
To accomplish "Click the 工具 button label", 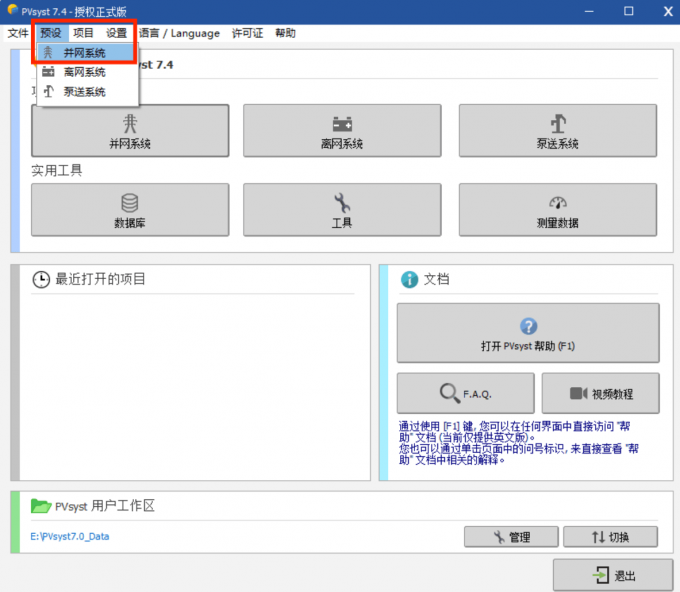I will click(x=342, y=223).
